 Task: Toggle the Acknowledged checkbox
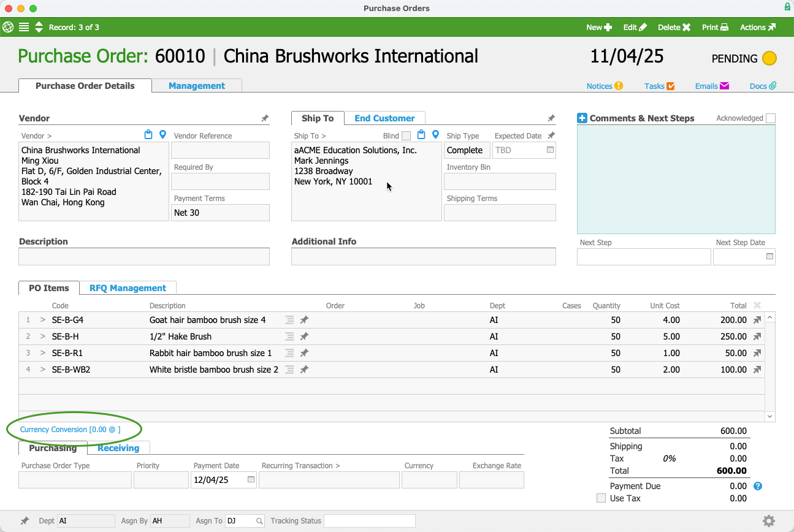pyautogui.click(x=771, y=118)
